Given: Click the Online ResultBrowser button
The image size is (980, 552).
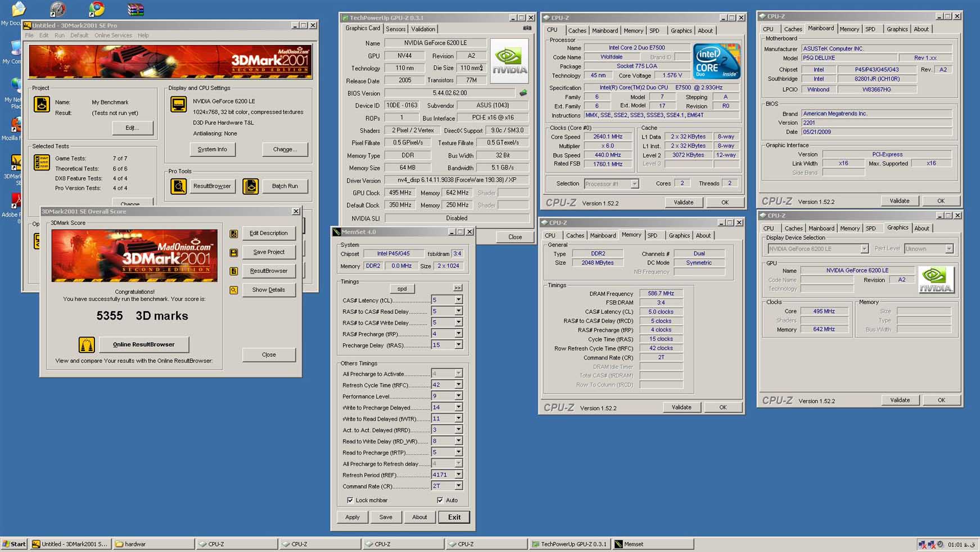Looking at the screenshot, I should click(144, 344).
